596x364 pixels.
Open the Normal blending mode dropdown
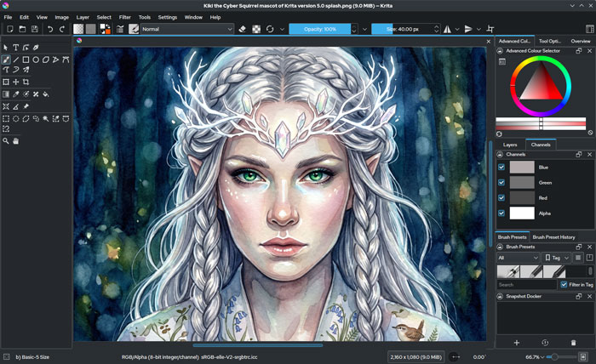point(186,29)
